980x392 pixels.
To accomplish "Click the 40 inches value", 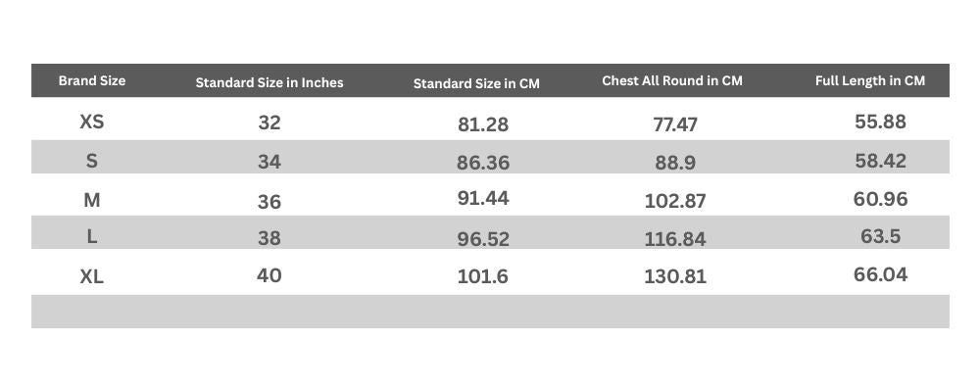I will (x=269, y=275).
